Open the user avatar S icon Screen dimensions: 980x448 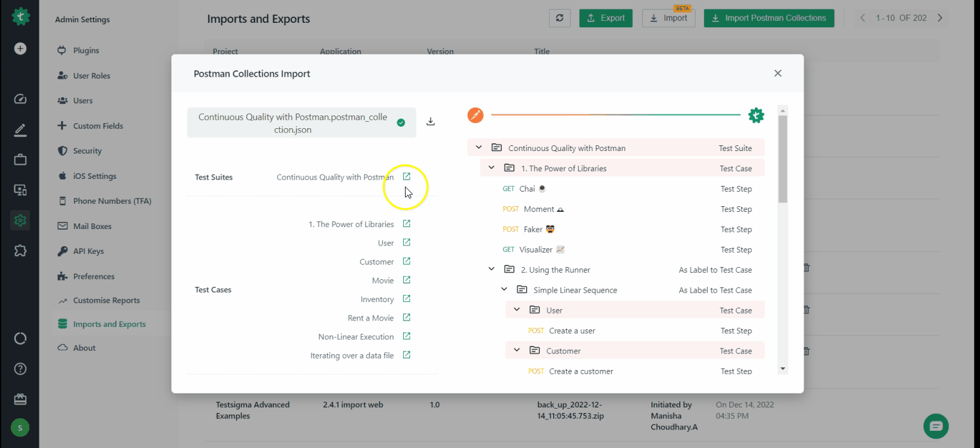[x=20, y=428]
